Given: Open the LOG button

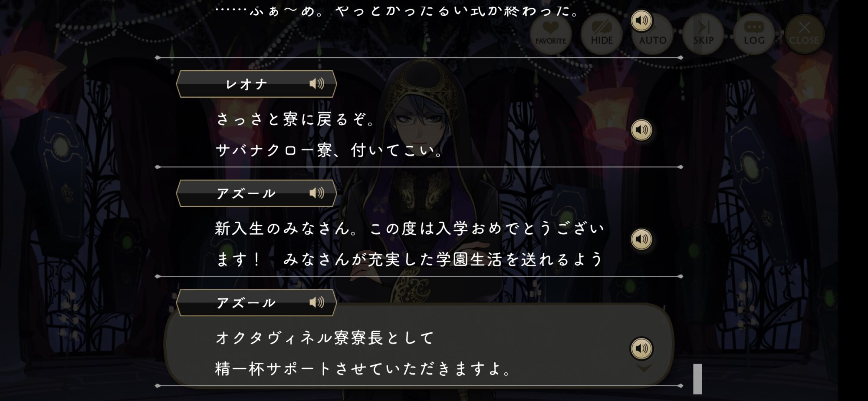Looking at the screenshot, I should (x=754, y=33).
